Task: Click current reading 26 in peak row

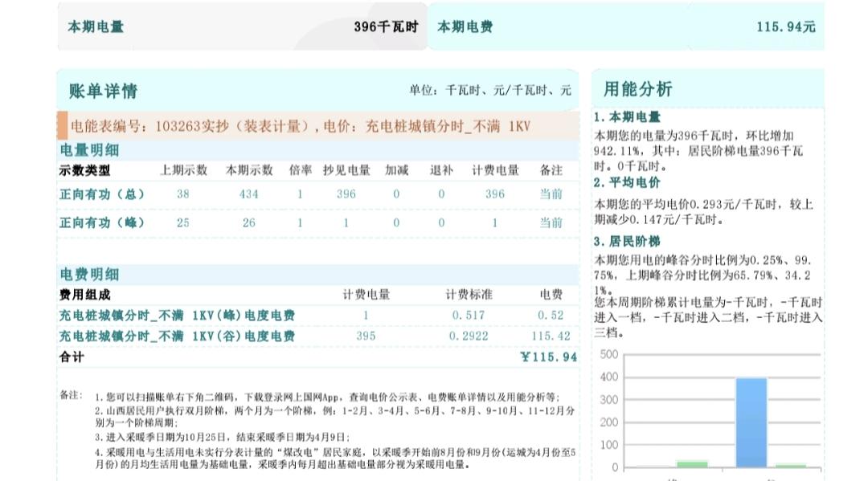Action: point(249,222)
